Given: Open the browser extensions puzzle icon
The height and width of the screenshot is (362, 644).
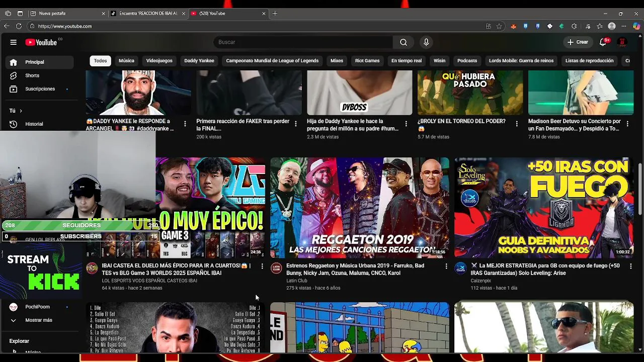Looking at the screenshot, I should point(574,26).
